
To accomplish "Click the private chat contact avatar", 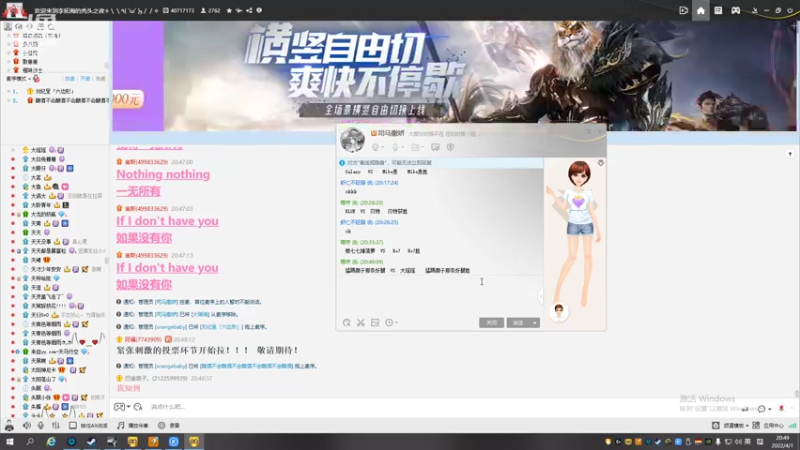I will (352, 140).
